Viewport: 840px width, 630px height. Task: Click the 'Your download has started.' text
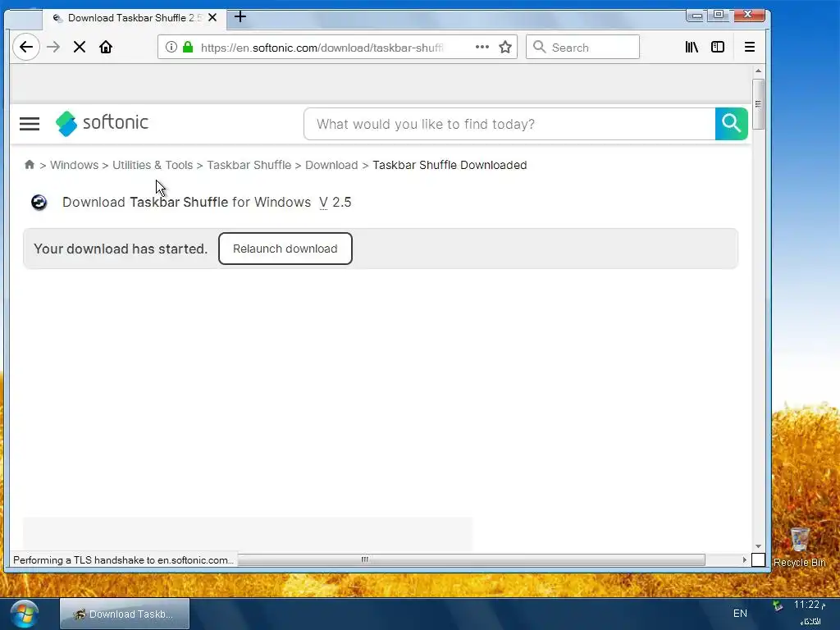[121, 249]
